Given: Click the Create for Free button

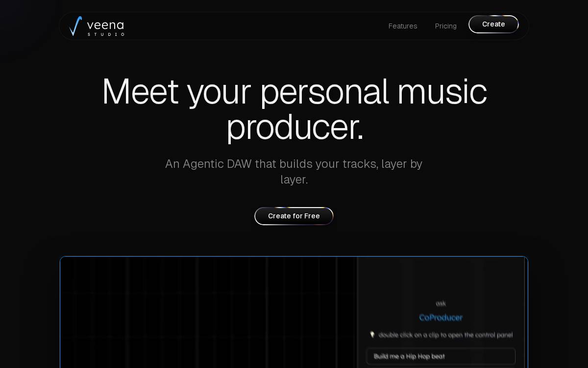Looking at the screenshot, I should 294,216.
